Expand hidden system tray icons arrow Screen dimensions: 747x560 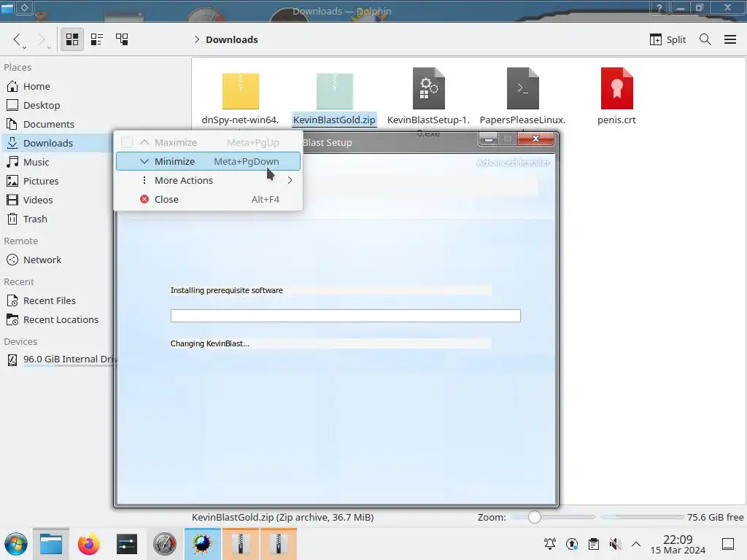[636, 544]
